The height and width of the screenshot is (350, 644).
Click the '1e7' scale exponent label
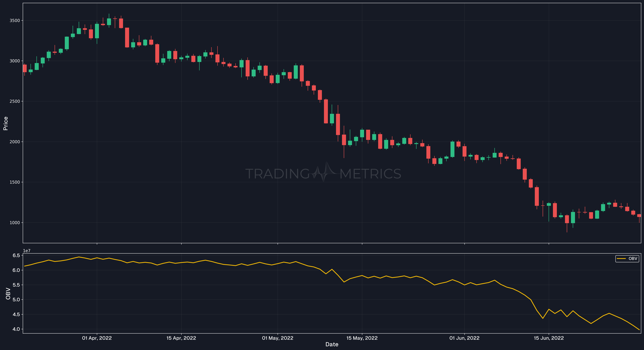tap(27, 251)
